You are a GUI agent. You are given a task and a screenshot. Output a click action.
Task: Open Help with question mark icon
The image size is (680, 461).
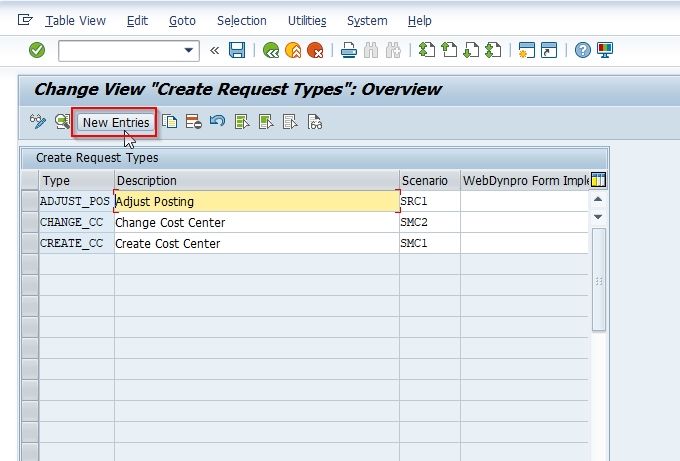click(583, 50)
